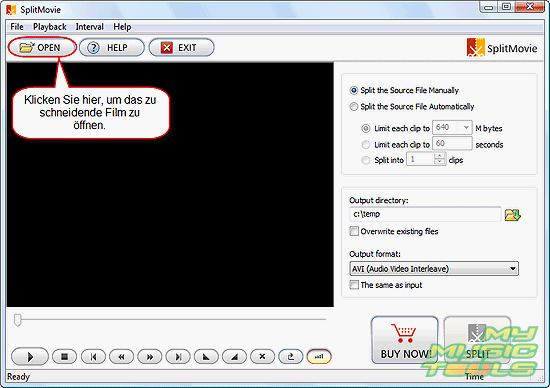Expand the Output format AVI dropdown

(513, 269)
